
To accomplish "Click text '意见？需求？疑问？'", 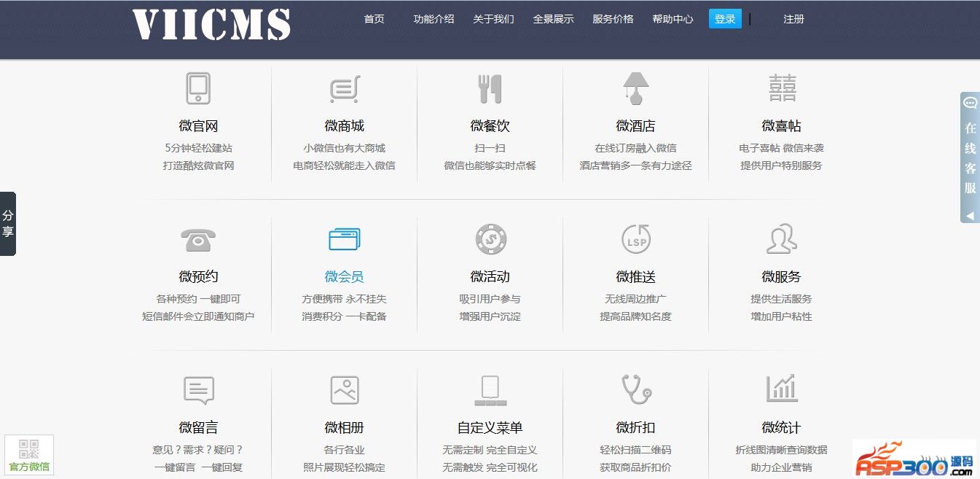I will tap(198, 450).
